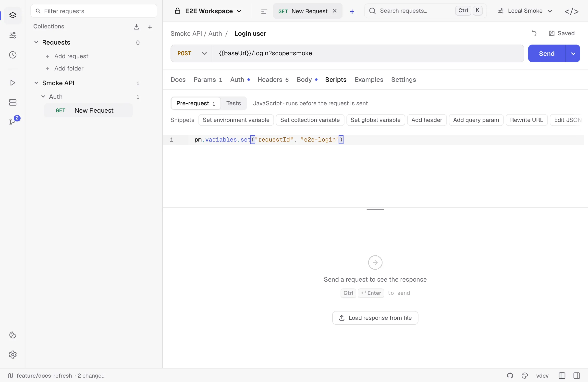Click the tab list icon beside workspace
Image resolution: width=588 pixels, height=382 pixels.
[x=264, y=11]
